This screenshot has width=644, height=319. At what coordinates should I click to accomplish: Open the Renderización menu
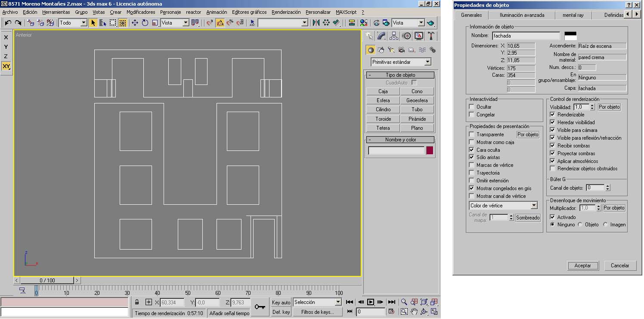coord(286,12)
